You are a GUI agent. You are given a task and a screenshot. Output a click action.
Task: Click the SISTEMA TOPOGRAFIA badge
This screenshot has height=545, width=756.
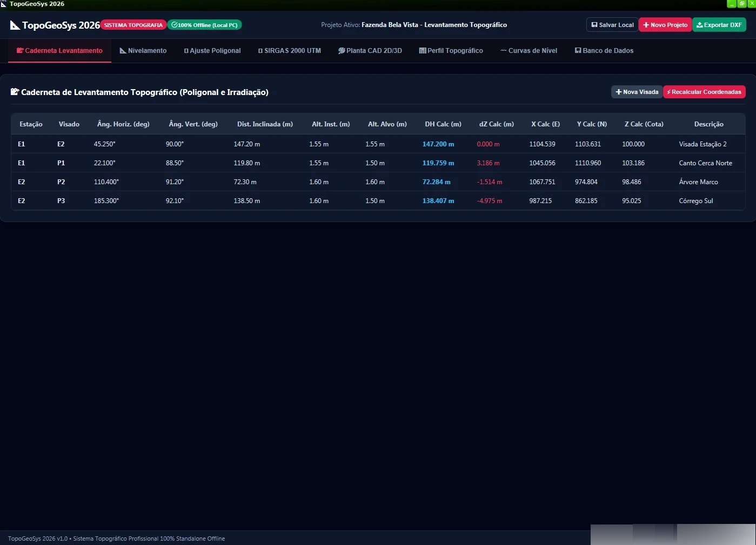point(133,25)
